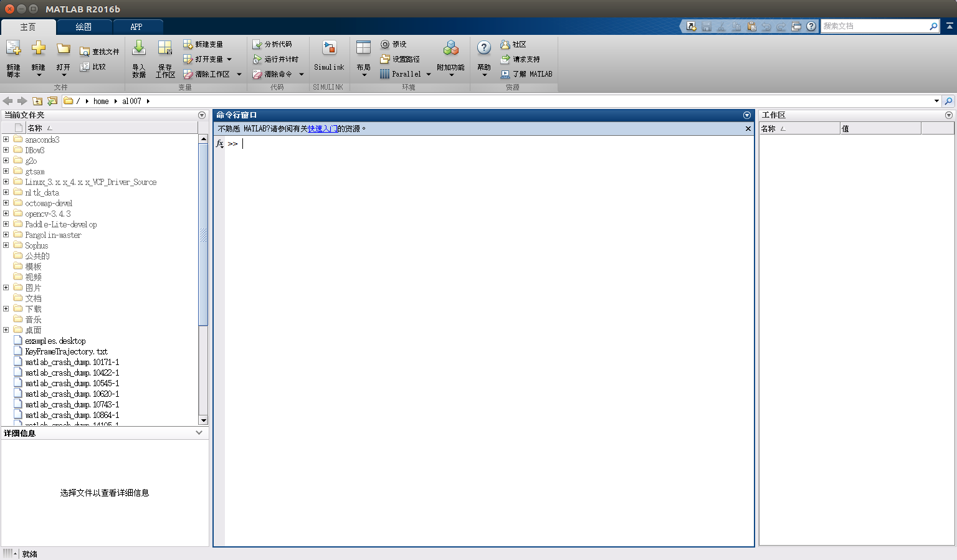Switch to the 主页 tab
This screenshot has height=560, width=957.
pos(28,27)
